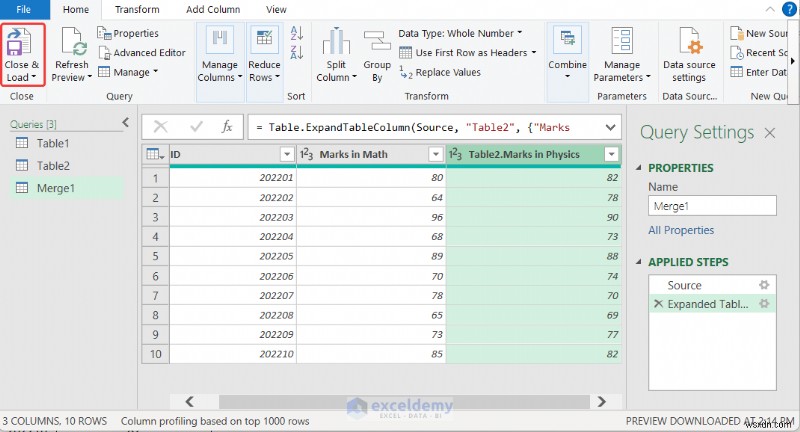800x432 pixels.
Task: Confirm formula with checkmark icon
Action: pos(196,126)
